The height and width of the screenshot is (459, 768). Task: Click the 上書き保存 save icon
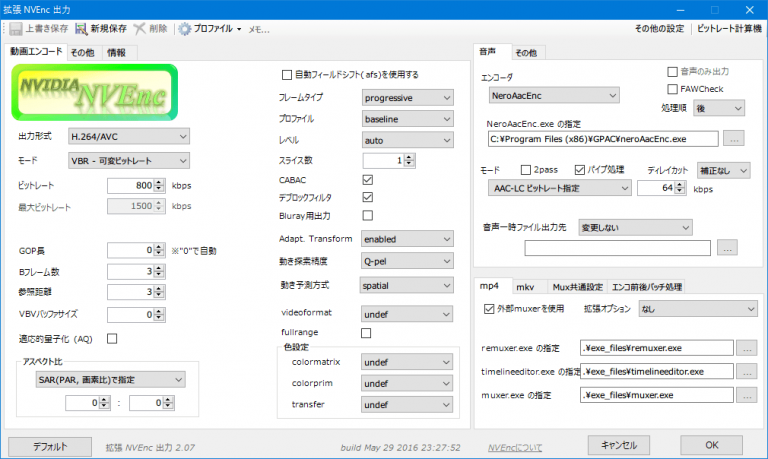pos(16,29)
